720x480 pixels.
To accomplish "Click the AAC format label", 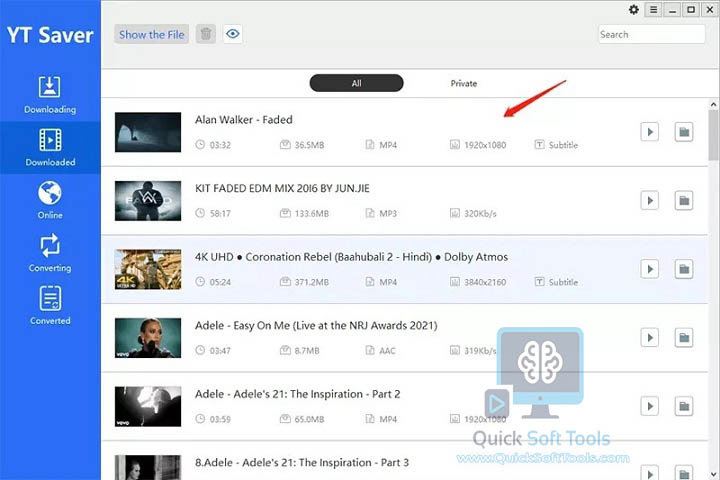I will click(387, 351).
